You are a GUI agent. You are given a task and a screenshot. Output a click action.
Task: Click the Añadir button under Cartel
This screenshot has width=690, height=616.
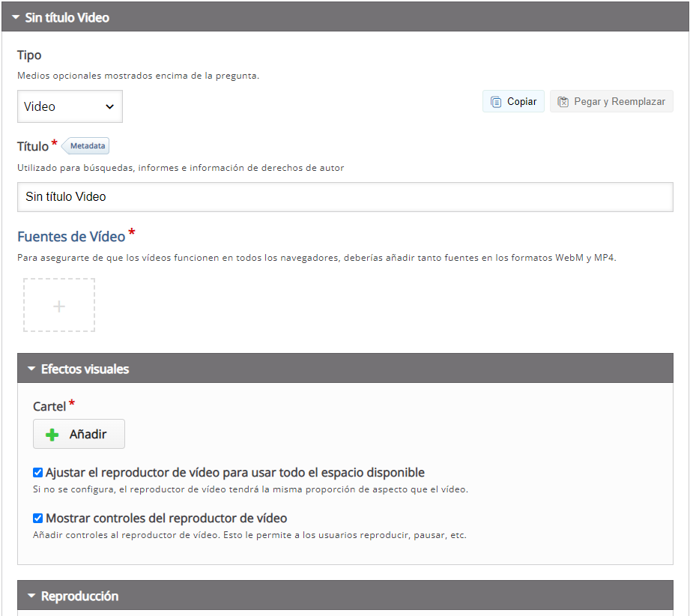pyautogui.click(x=79, y=434)
